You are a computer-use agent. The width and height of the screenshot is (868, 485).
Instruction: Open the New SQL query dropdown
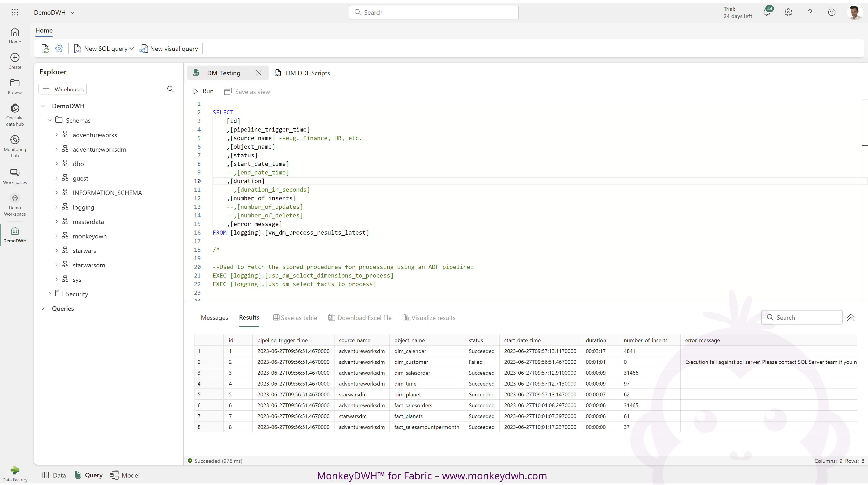[x=132, y=49]
